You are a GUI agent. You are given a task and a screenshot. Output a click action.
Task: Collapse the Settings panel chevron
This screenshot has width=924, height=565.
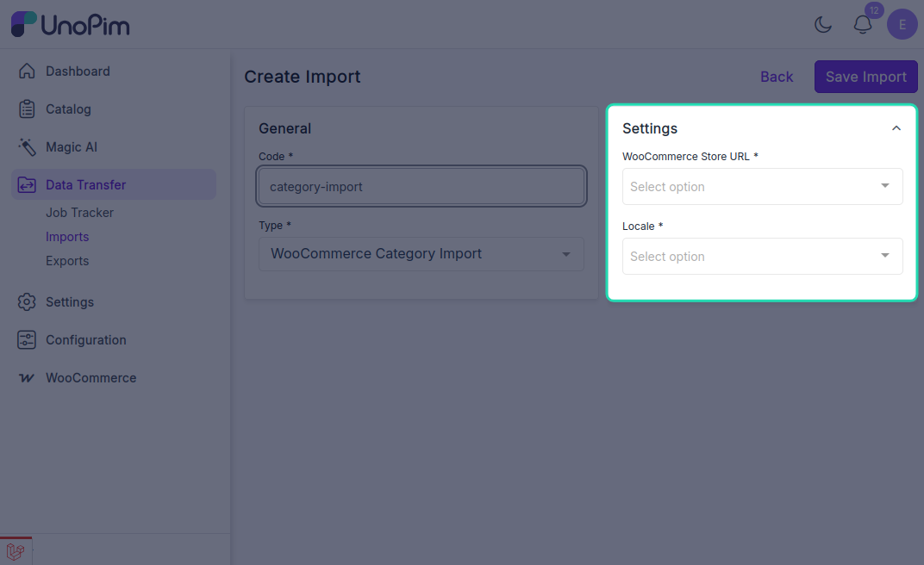896,128
